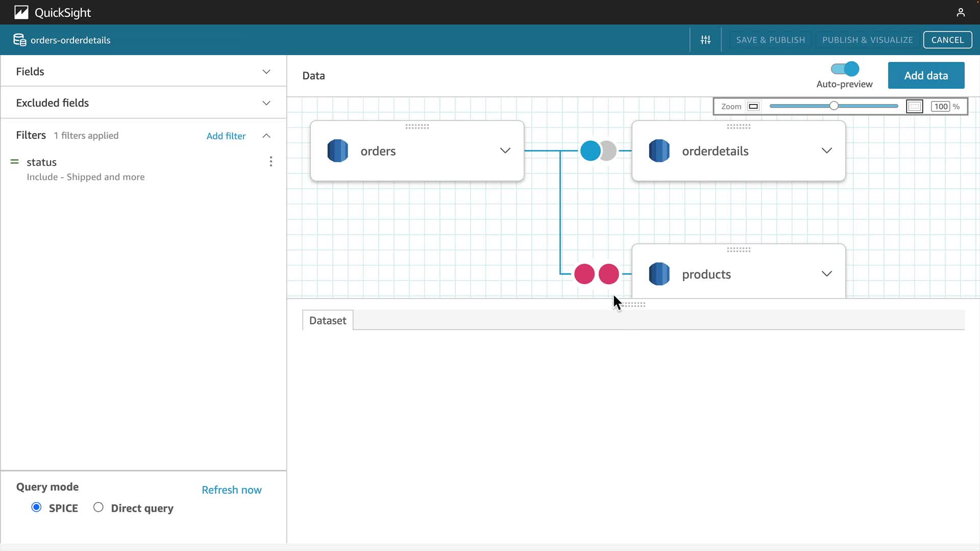Open the products table dropdown
The image size is (980, 551).
826,274
